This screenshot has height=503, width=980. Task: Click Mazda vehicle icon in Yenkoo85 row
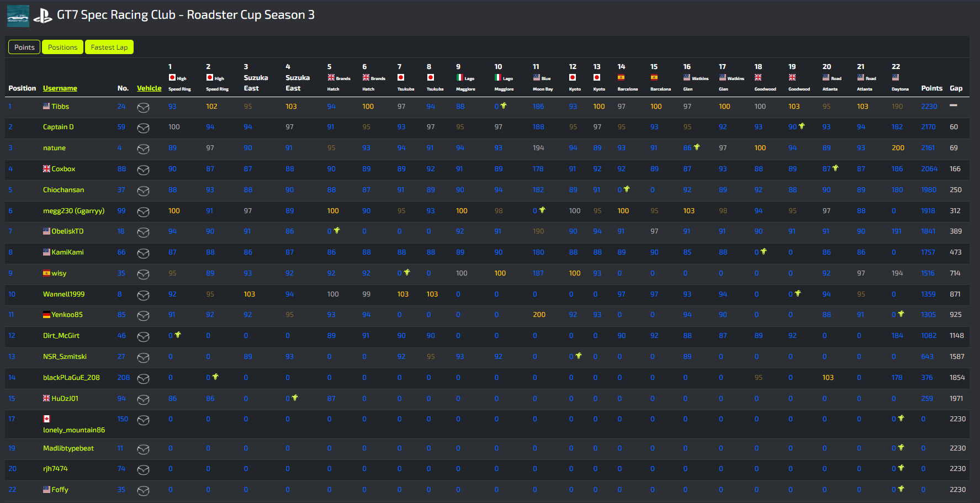click(144, 316)
